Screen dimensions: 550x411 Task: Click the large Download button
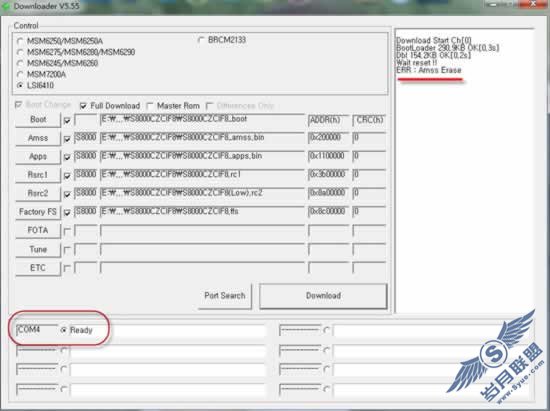[x=323, y=296]
